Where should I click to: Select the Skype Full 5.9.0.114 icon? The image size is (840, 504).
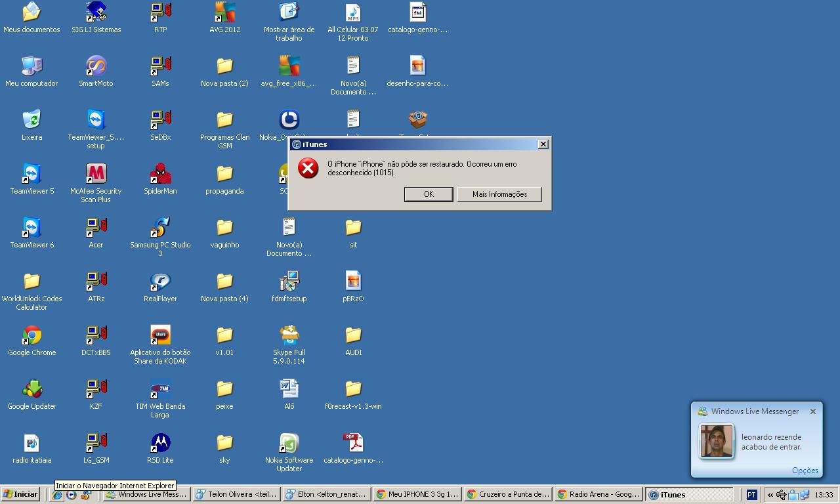point(289,335)
